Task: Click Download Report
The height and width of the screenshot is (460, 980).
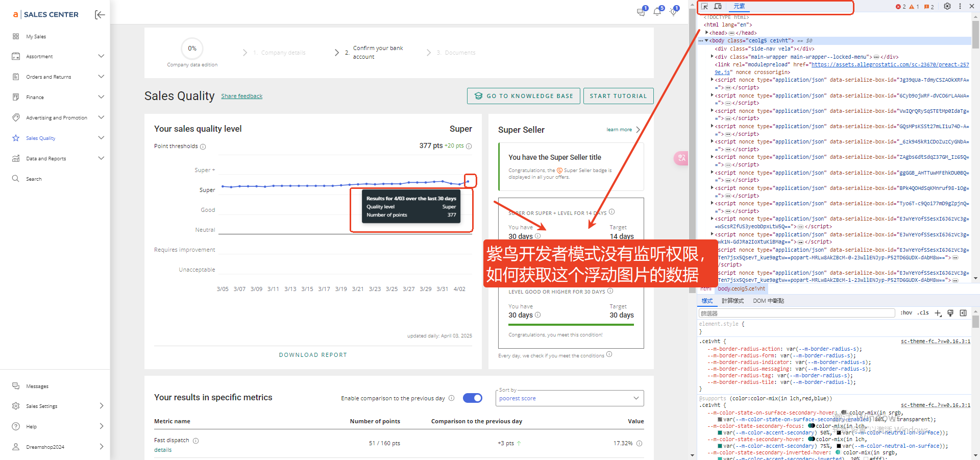Action: (x=313, y=355)
